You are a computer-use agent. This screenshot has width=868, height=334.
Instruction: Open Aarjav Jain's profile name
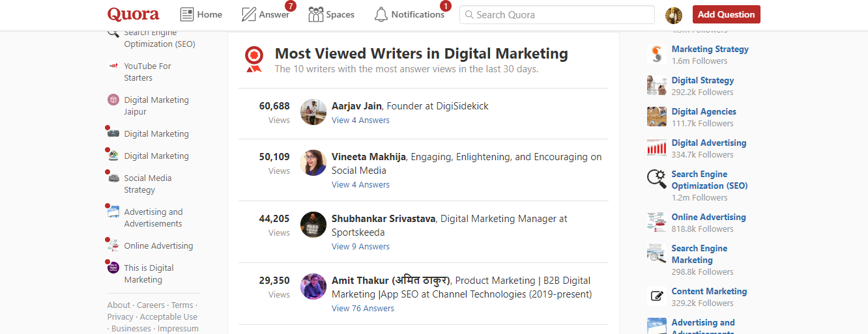pos(357,105)
